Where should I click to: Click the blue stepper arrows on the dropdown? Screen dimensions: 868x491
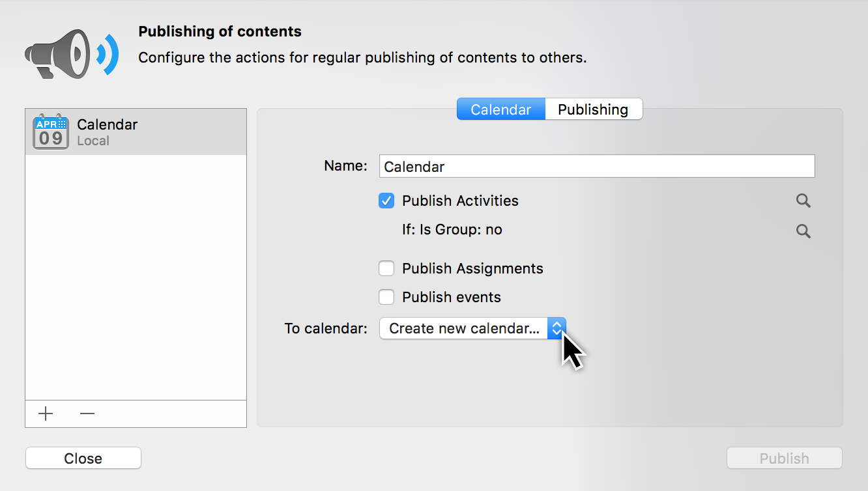point(557,328)
